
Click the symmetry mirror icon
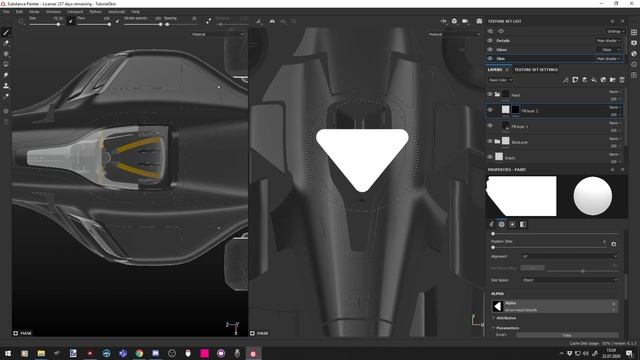272,21
